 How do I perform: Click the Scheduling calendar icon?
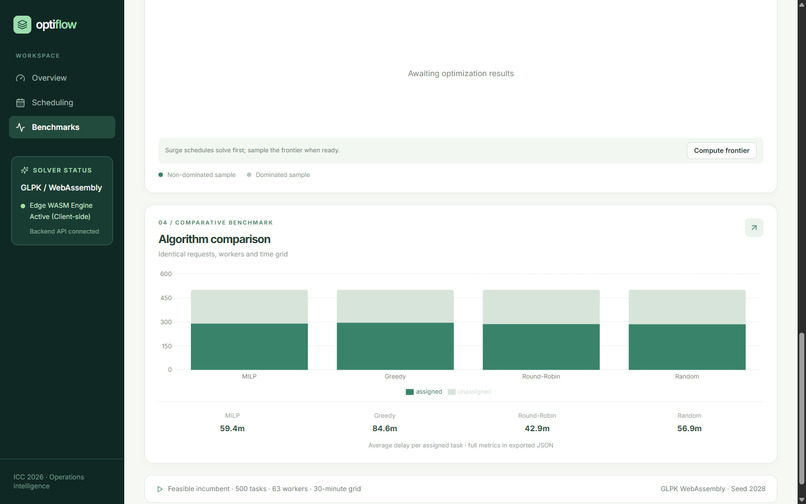click(21, 103)
